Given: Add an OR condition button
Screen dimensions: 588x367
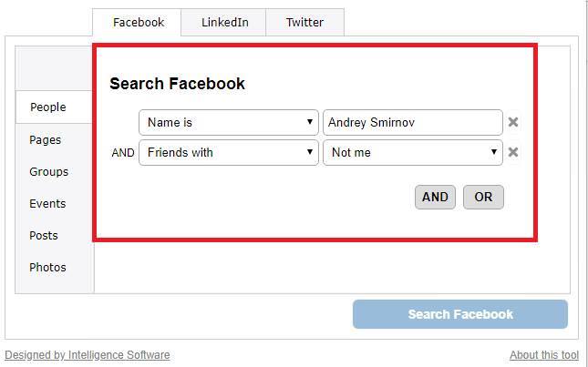Looking at the screenshot, I should (x=483, y=197).
